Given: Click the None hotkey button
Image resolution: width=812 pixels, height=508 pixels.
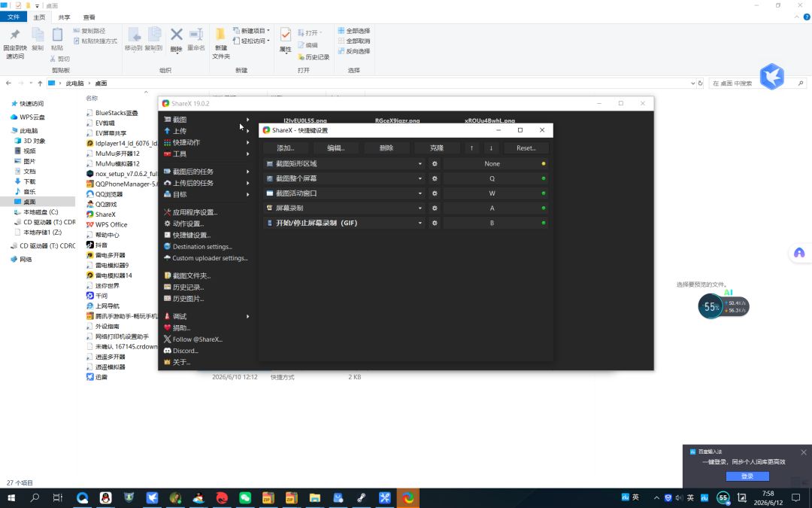Looking at the screenshot, I should click(x=492, y=164).
